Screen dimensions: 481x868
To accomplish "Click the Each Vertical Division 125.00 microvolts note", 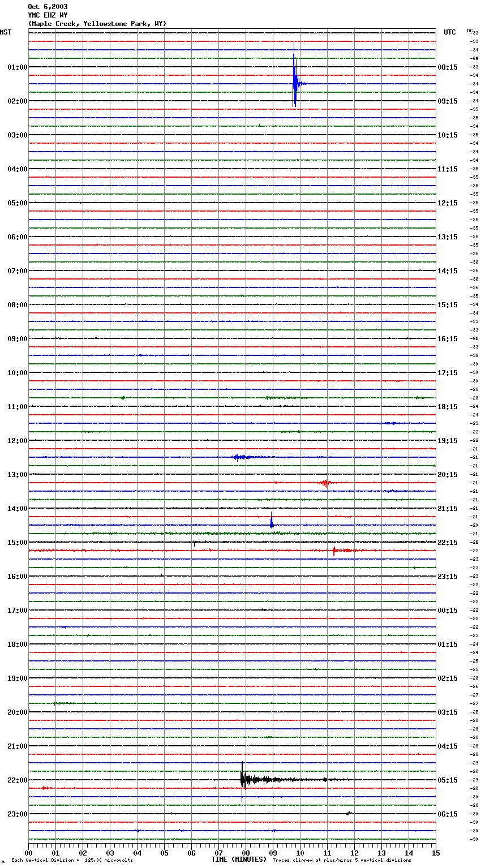I will pos(72,861).
